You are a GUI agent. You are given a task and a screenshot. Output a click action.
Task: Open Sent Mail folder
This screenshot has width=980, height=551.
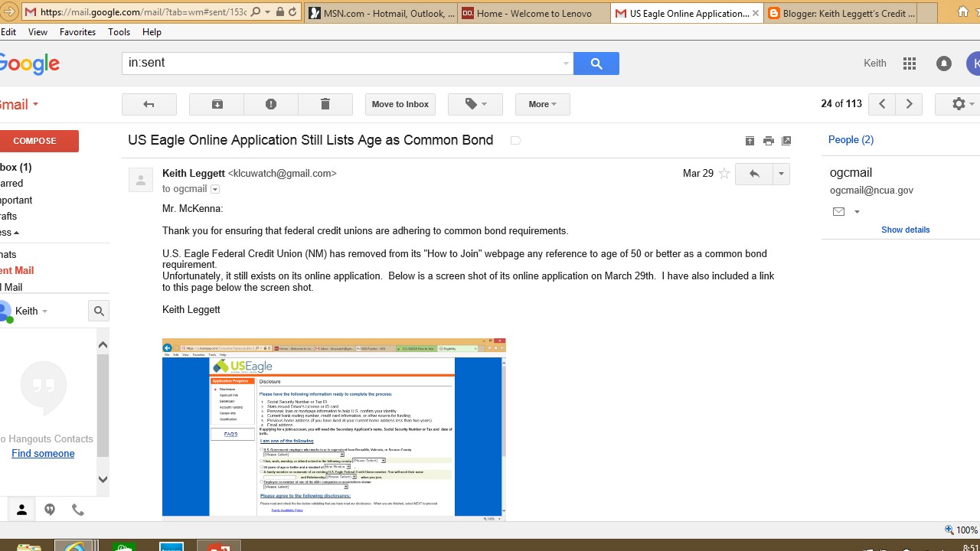(17, 270)
